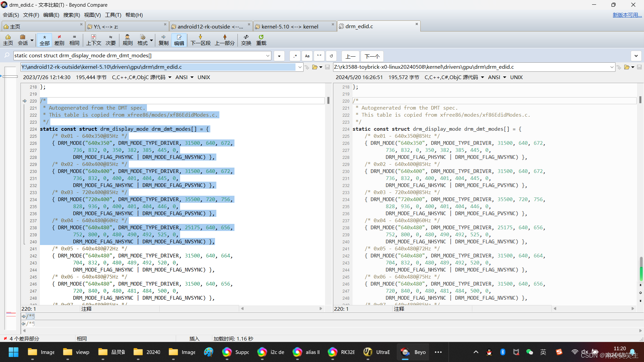Open the i2c de Chrome taskbar window
644x362 pixels.
click(271, 352)
